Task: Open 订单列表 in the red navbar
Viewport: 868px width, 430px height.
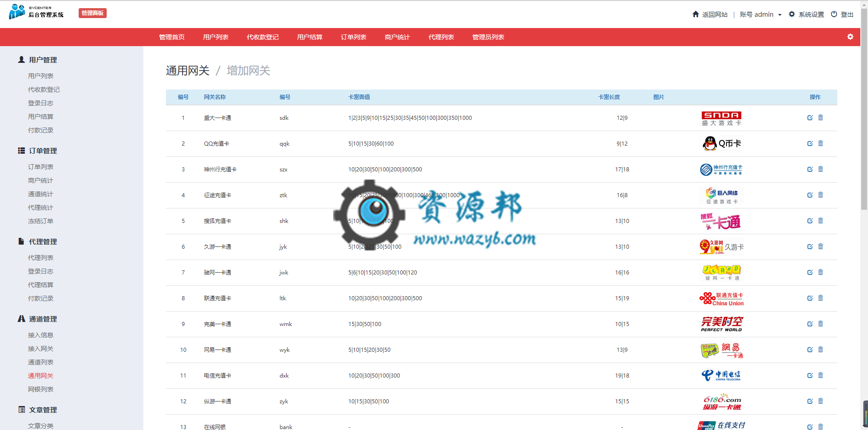Action: 354,37
